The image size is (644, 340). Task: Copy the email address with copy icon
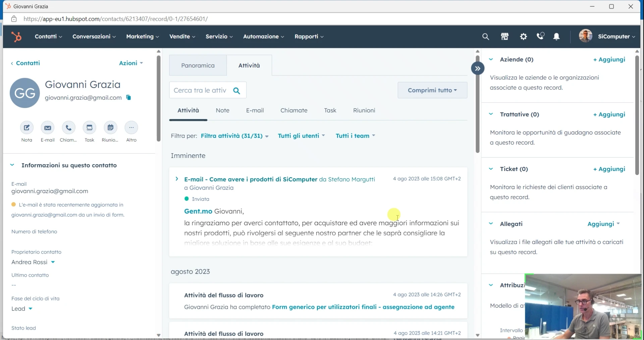(x=128, y=98)
